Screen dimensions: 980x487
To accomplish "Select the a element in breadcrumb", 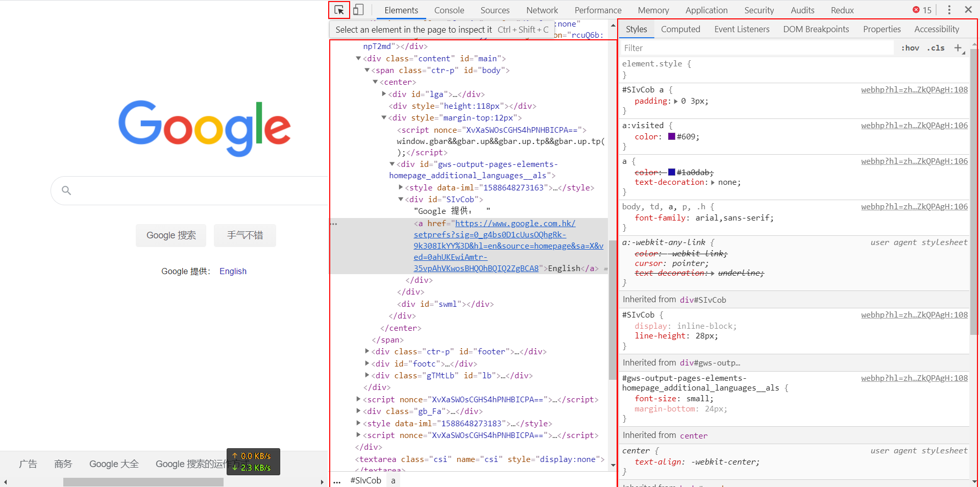I will tap(393, 480).
